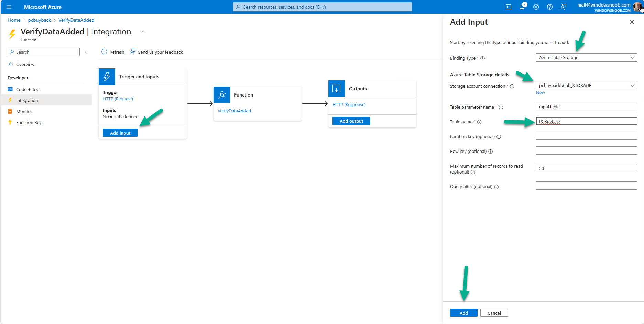Focus the side menu Search field
Screen dimensions: 644x324
(44, 52)
